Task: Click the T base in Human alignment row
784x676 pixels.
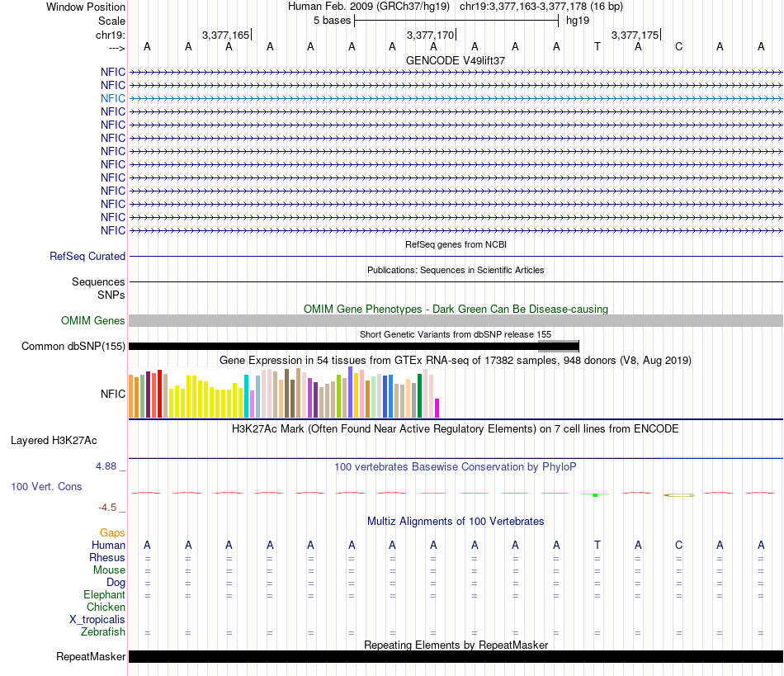Action: click(x=597, y=545)
